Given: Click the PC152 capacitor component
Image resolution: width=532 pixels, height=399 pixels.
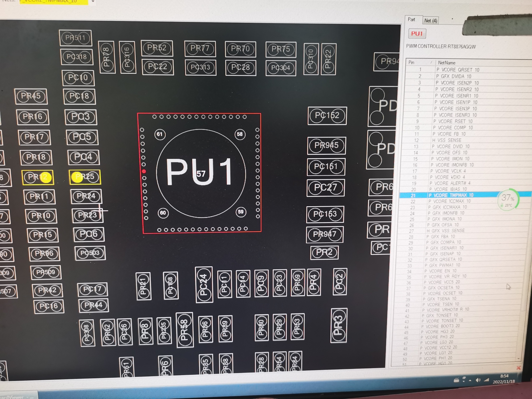Looking at the screenshot, I should click(327, 116).
